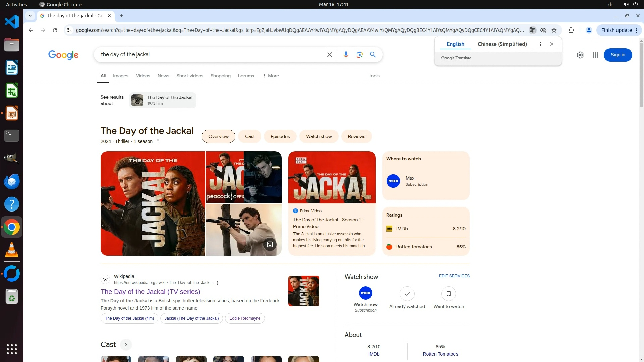This screenshot has width=644, height=362.
Task: Open the Prime Video Jackal thumbnail card
Action: tap(332, 178)
